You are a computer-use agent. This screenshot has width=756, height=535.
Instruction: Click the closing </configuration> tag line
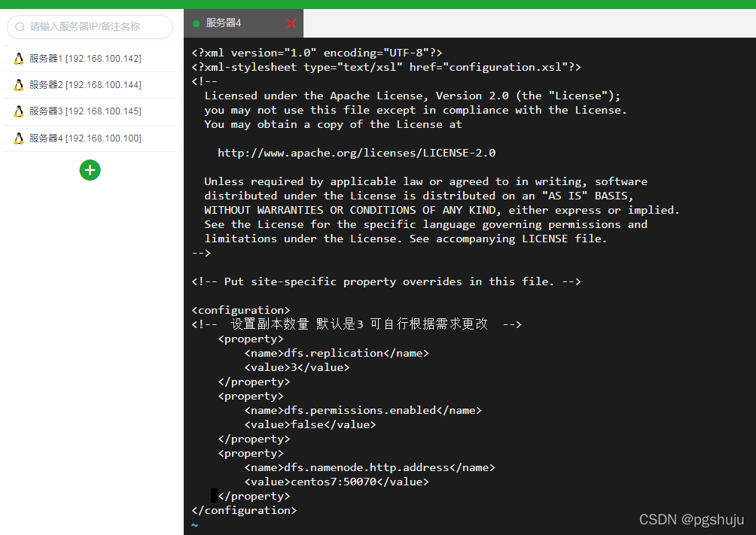pyautogui.click(x=244, y=510)
